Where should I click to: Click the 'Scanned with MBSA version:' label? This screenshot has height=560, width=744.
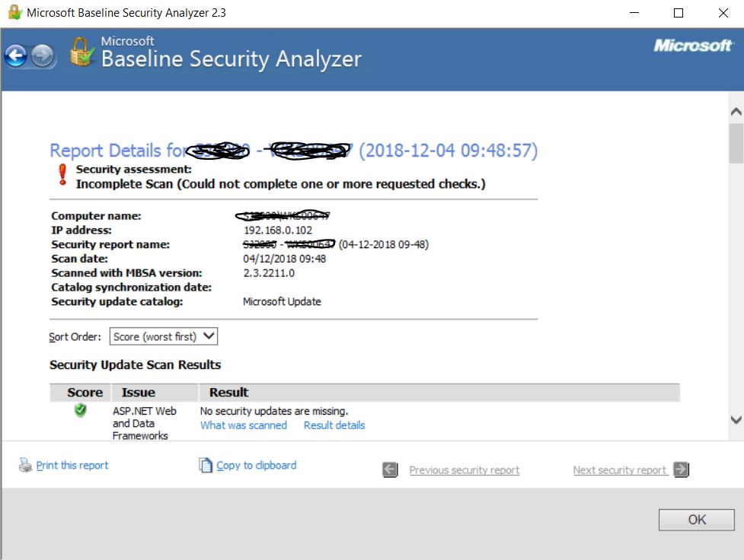(126, 273)
